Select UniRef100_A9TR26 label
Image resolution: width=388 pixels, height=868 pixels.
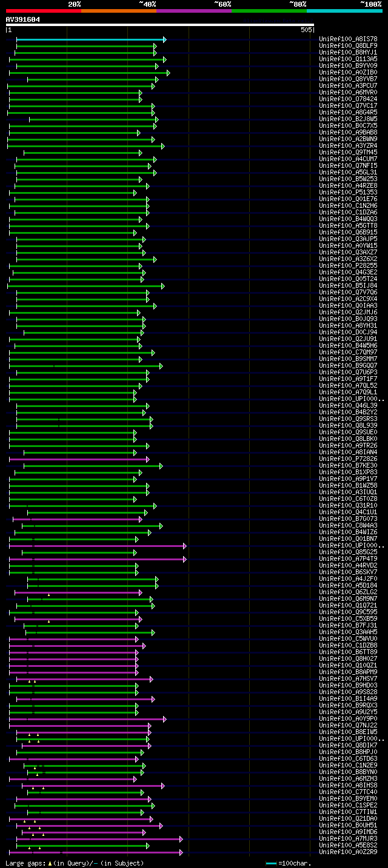(x=348, y=446)
